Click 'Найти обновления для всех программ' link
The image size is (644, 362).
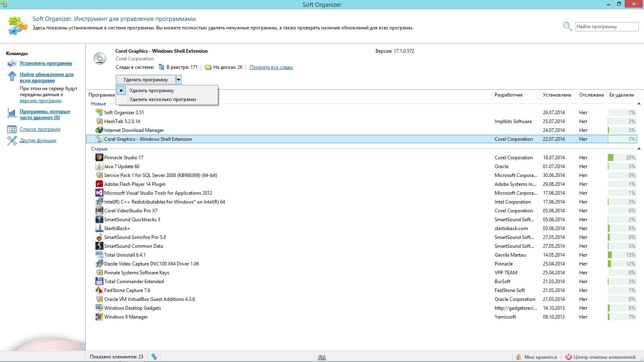47,77
